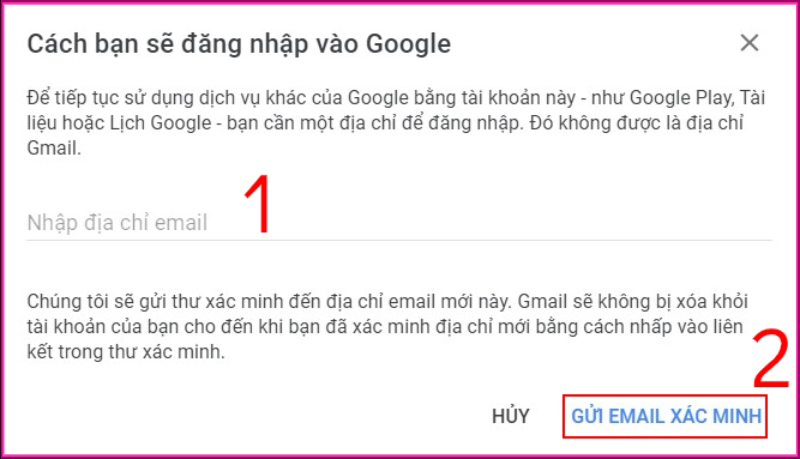Click the red number 1 annotation
Image resolution: width=800 pixels, height=459 pixels.
point(258,204)
